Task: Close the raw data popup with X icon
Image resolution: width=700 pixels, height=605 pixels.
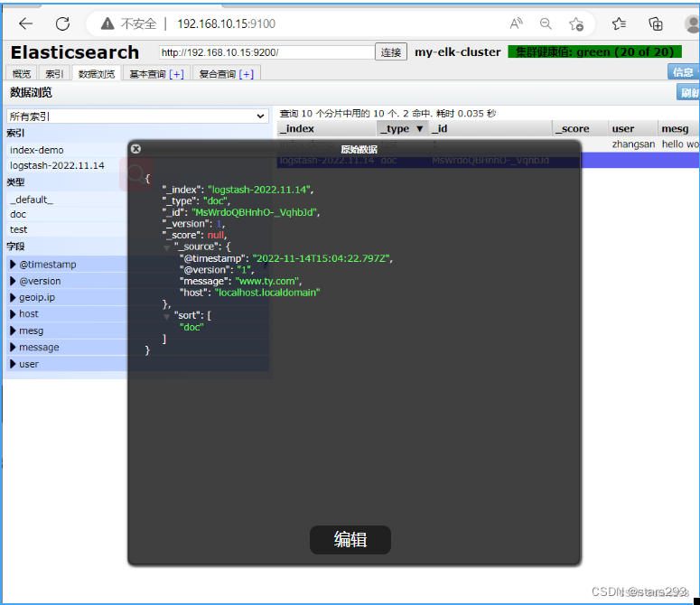Action: tap(136, 149)
